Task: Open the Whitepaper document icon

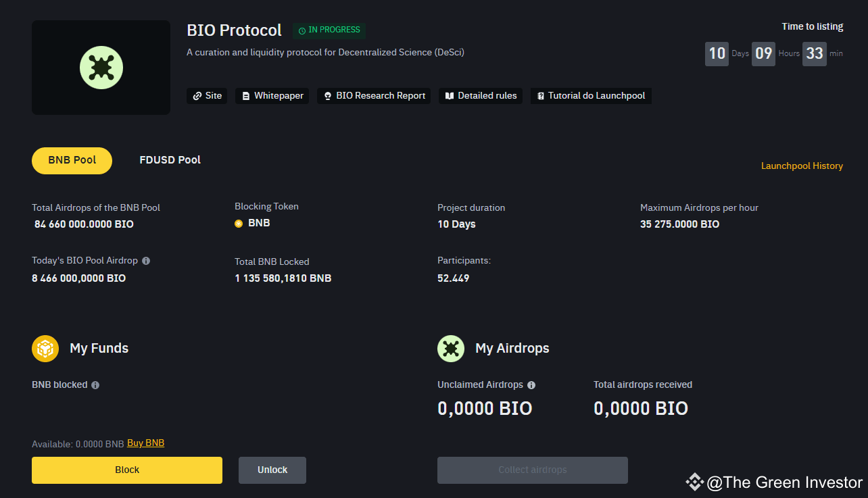Action: pyautogui.click(x=245, y=96)
